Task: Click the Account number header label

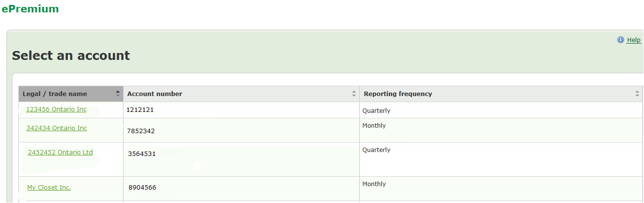Action: (x=155, y=94)
